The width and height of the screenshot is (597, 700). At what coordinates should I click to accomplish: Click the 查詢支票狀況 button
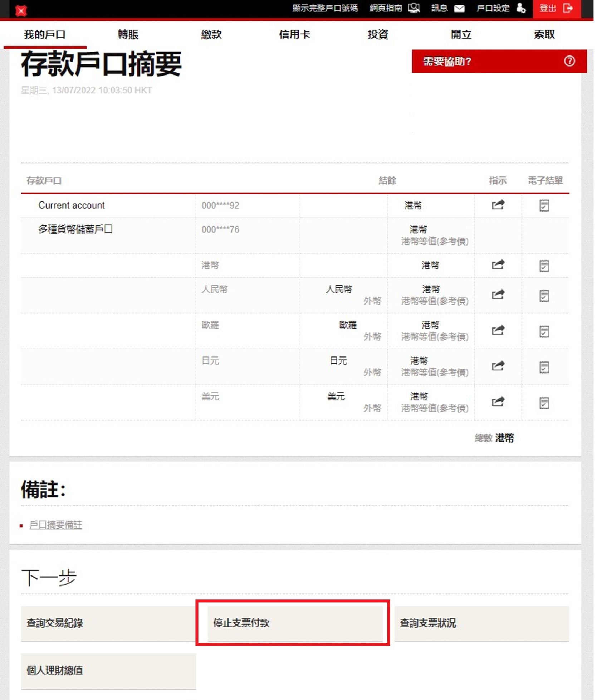481,623
